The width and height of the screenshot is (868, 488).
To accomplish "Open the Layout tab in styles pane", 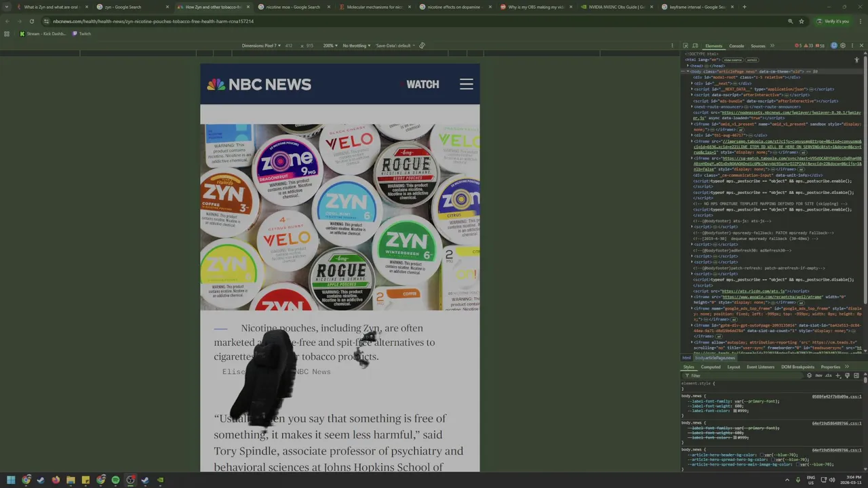I will [734, 367].
